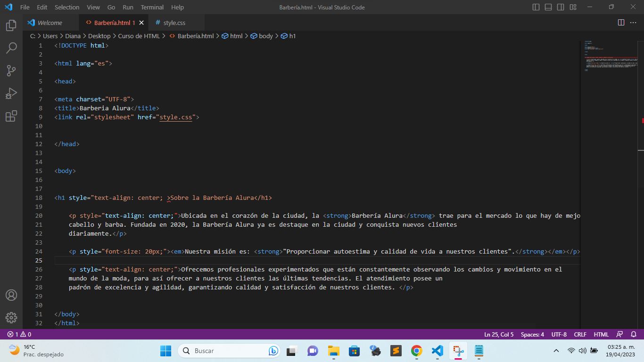Expand the h1 symbol breadcrumb
Screen dimensions: 644x362
pyautogui.click(x=289, y=36)
